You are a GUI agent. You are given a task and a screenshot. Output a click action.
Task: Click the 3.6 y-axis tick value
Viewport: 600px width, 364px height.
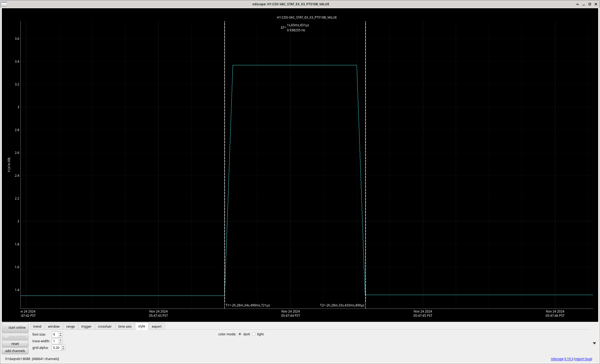(17, 39)
